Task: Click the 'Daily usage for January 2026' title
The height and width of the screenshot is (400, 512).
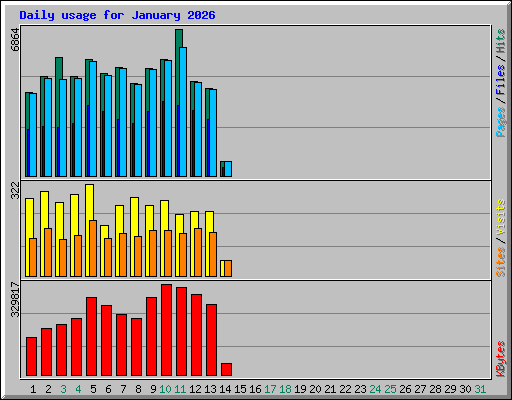Action: click(117, 15)
